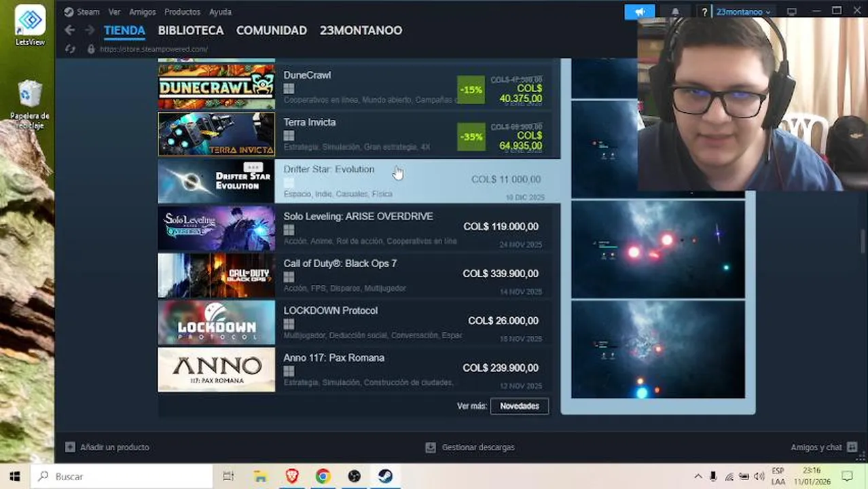Click Windows icon under Terra Invicta
The width and height of the screenshot is (868, 489).
289,136
